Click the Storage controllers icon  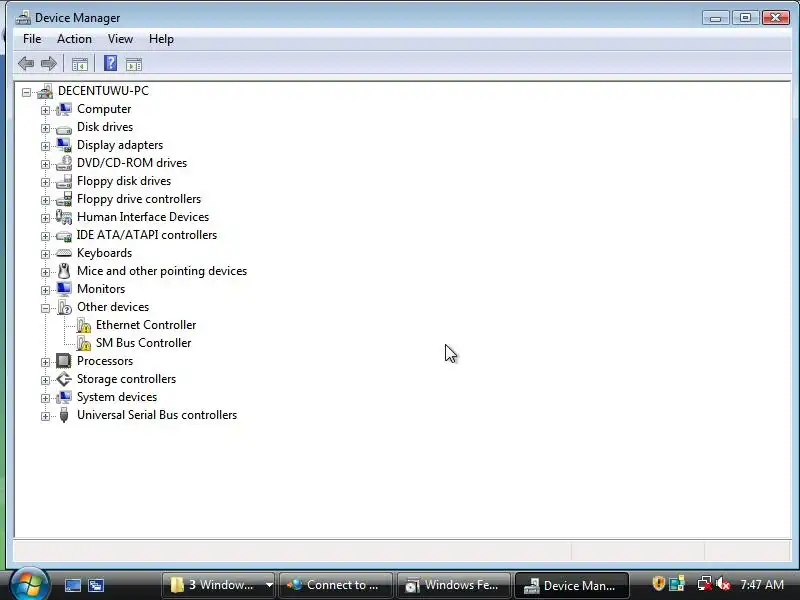(x=64, y=379)
